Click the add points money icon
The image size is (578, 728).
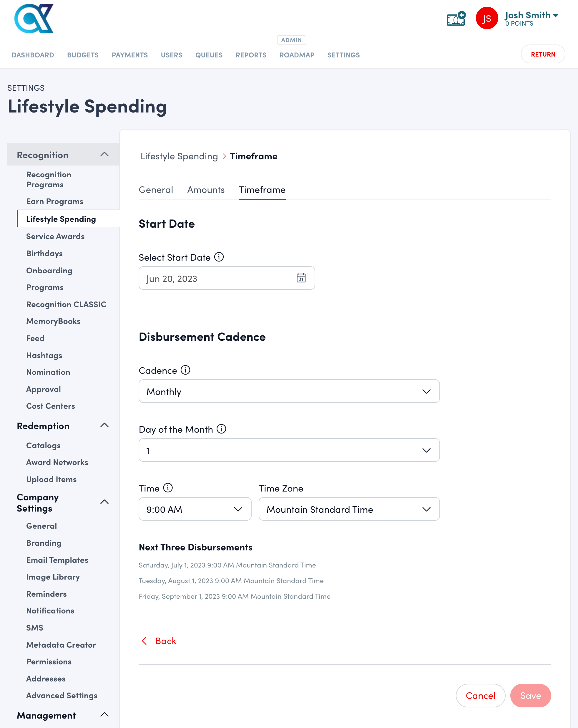point(456,19)
